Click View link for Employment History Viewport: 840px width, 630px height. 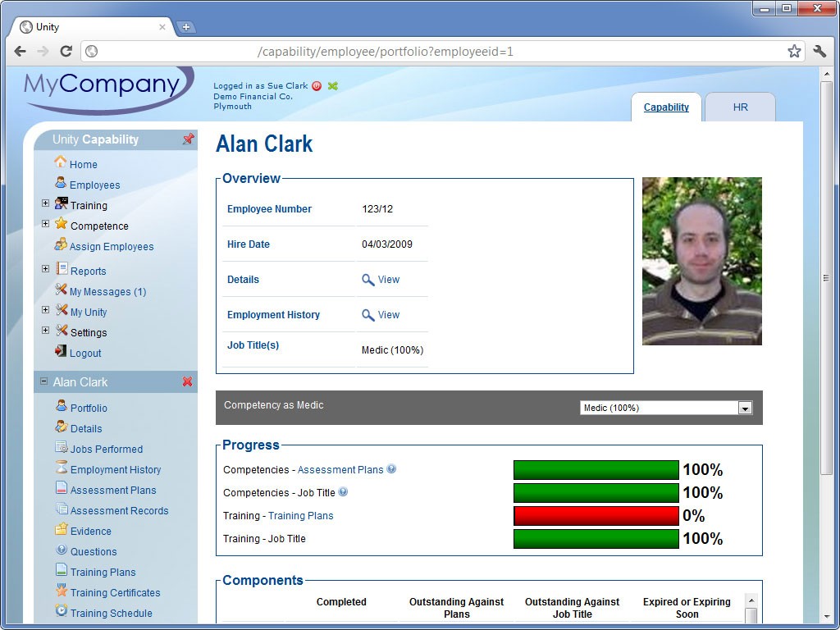pyautogui.click(x=388, y=315)
